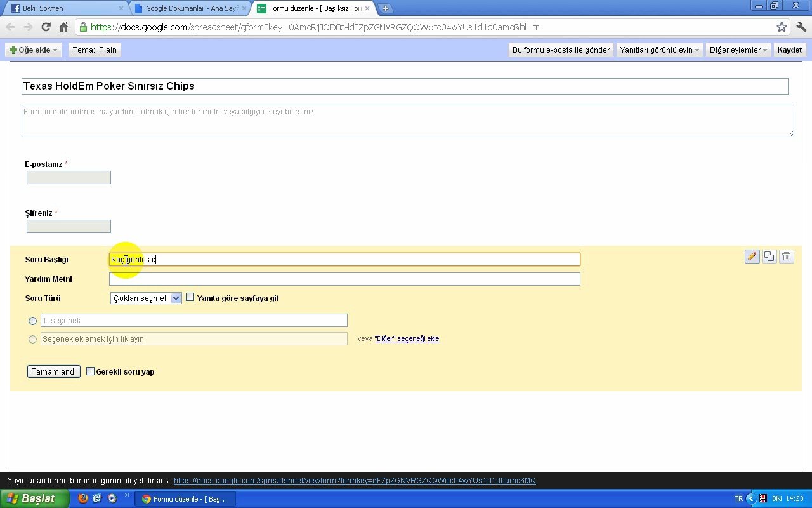Click the Tamamlandı button

pyautogui.click(x=54, y=371)
